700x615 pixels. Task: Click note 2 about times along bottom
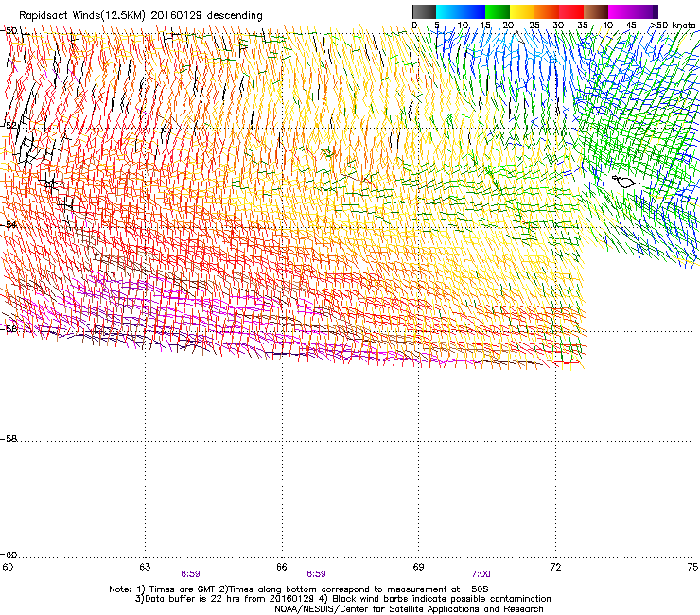(x=354, y=589)
